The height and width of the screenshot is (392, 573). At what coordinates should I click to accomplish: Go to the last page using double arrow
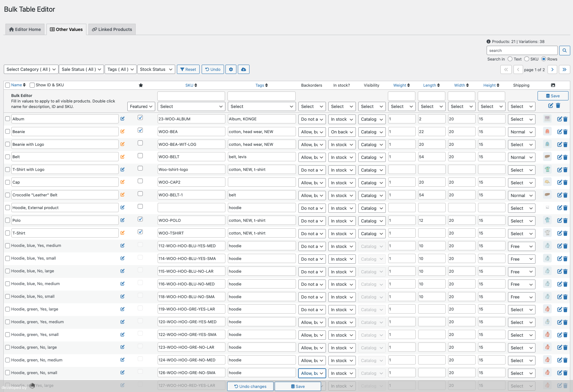[564, 69]
